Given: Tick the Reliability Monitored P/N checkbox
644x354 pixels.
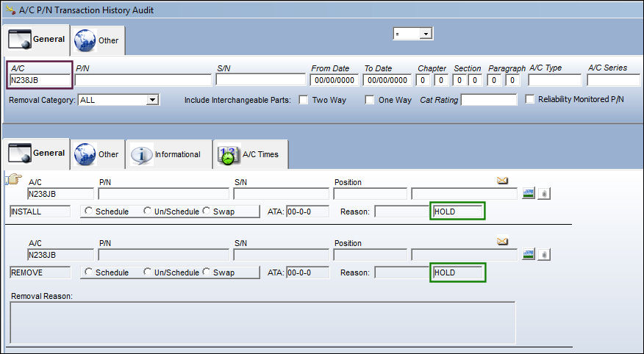Looking at the screenshot, I should tap(530, 99).
